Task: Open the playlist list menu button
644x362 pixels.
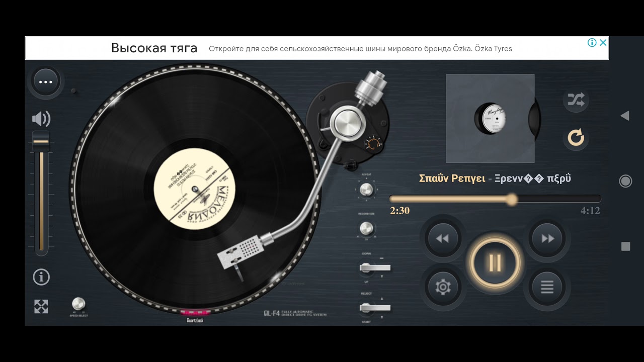Action: 547,287
